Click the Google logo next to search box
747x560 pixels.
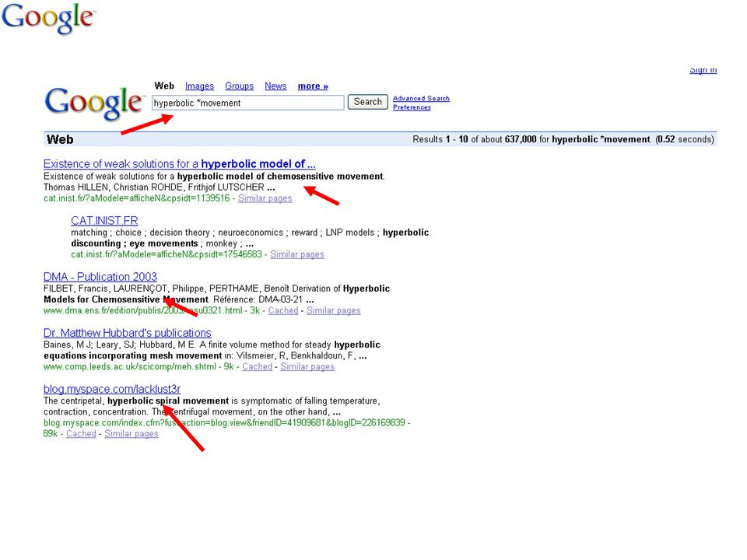94,103
